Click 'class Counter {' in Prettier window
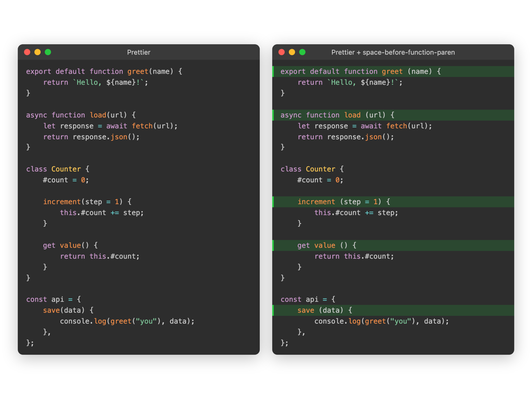 click(x=58, y=169)
